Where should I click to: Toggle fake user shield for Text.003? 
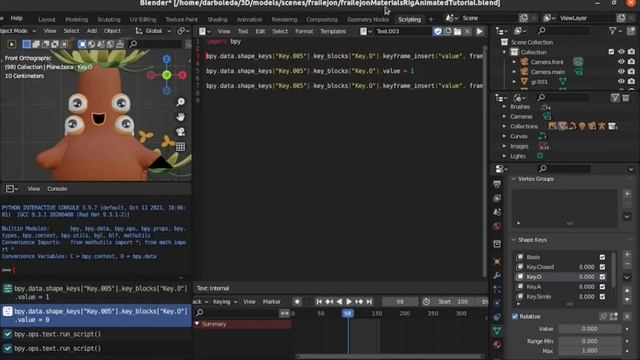click(x=438, y=31)
